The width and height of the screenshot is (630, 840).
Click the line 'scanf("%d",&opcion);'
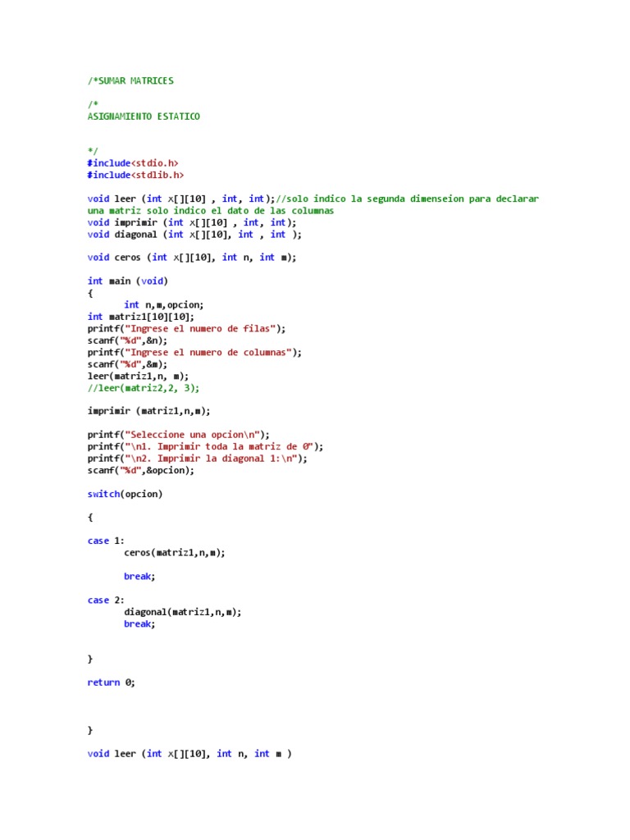[141, 470]
